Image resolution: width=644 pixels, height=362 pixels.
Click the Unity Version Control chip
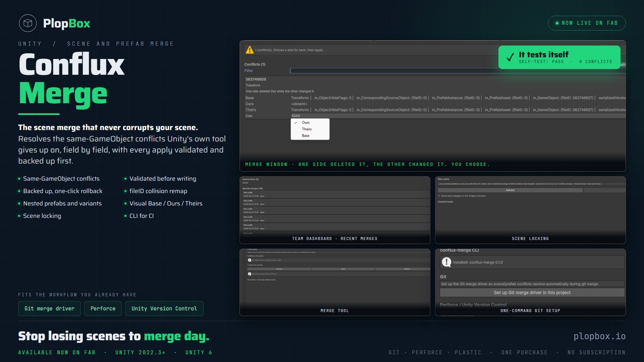coord(165,309)
